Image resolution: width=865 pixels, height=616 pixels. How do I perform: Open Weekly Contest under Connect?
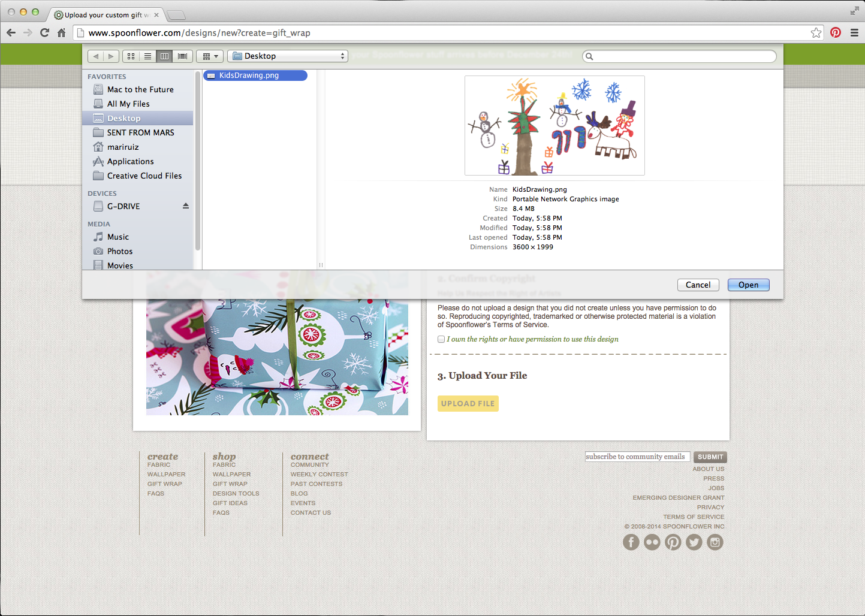(x=320, y=475)
